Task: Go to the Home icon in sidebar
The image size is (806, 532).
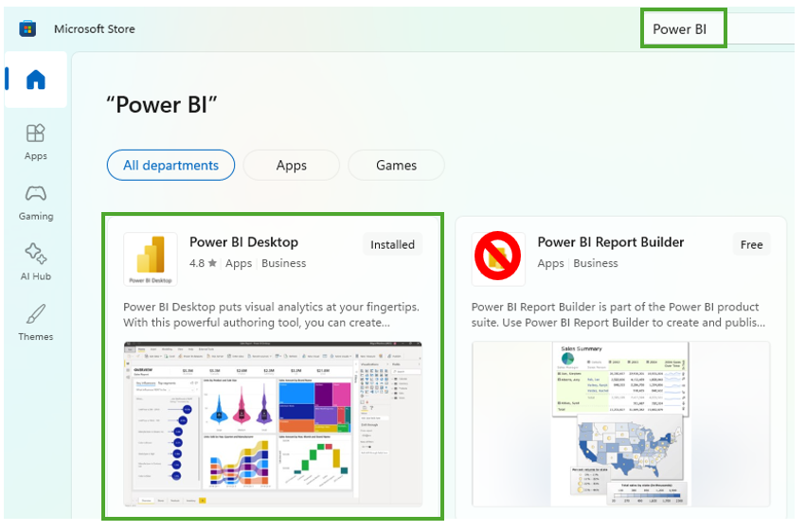Action: point(36,80)
